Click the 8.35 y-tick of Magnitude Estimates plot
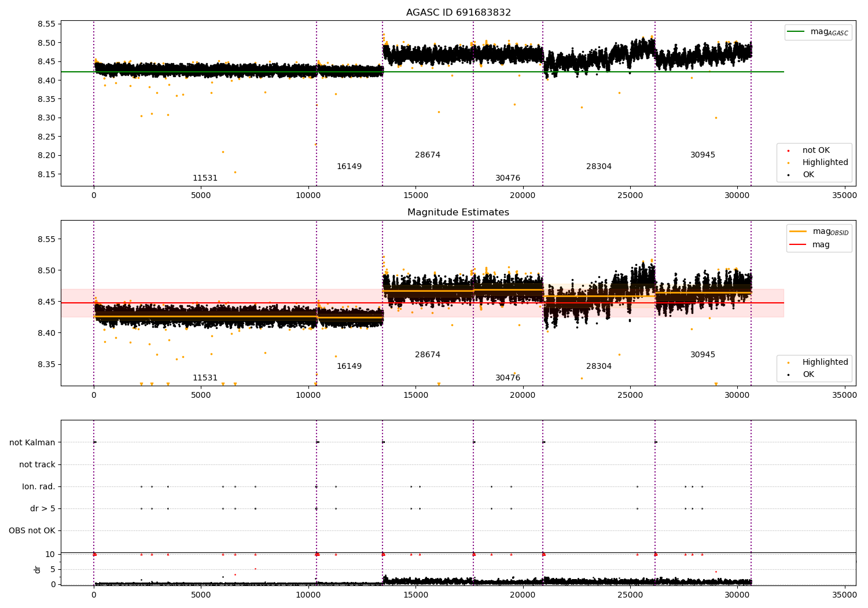 (46, 364)
